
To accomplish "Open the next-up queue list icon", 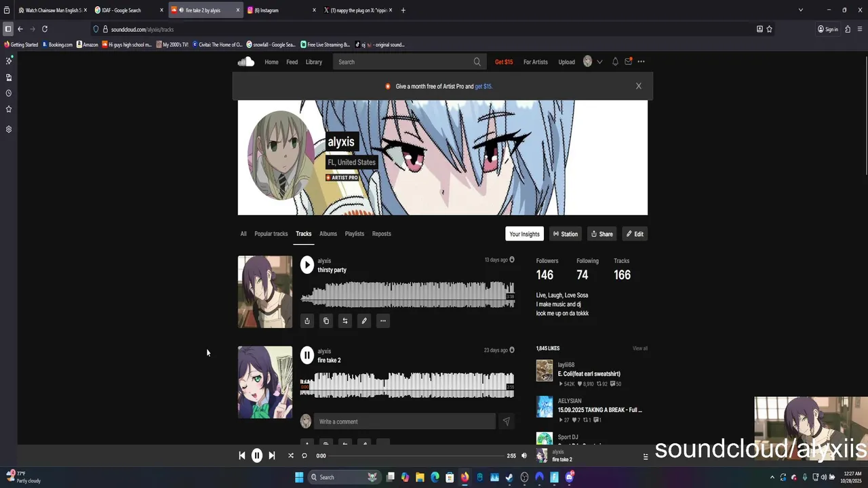I will (x=645, y=456).
